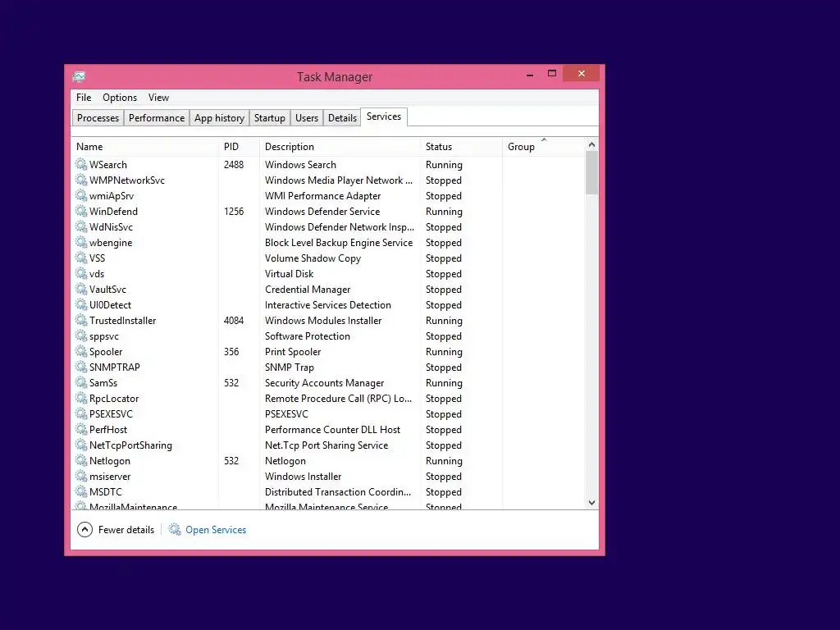Select PID 4084 cell
840x630 pixels.
[x=234, y=321]
